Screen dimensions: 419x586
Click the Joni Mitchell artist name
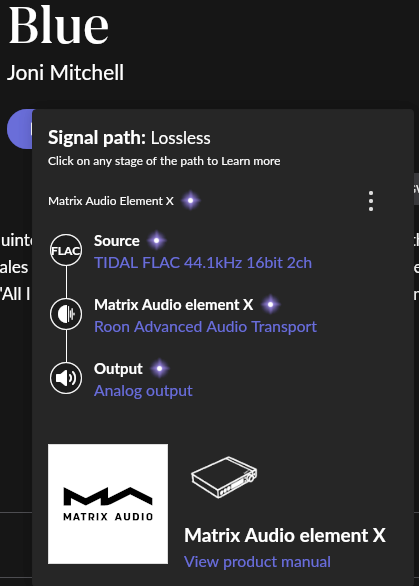[x=65, y=73]
